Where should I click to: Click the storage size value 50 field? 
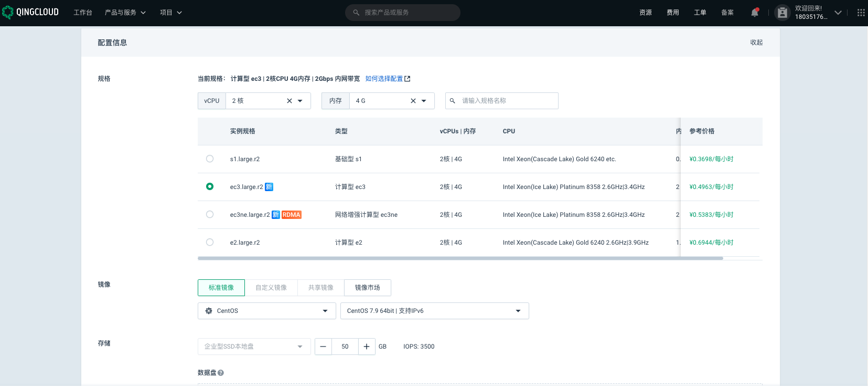click(x=345, y=347)
